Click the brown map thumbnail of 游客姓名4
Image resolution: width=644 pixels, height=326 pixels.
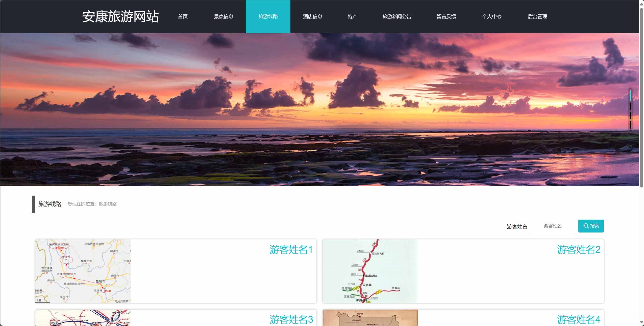click(x=370, y=318)
